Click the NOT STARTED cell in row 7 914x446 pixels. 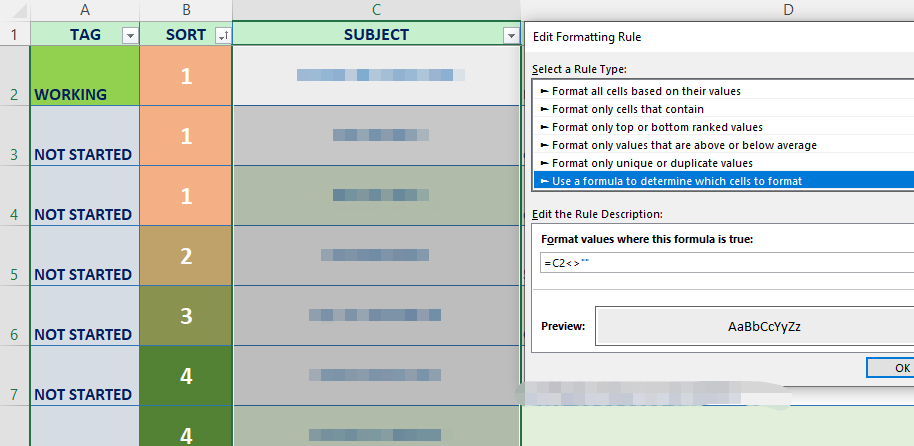[x=84, y=376]
